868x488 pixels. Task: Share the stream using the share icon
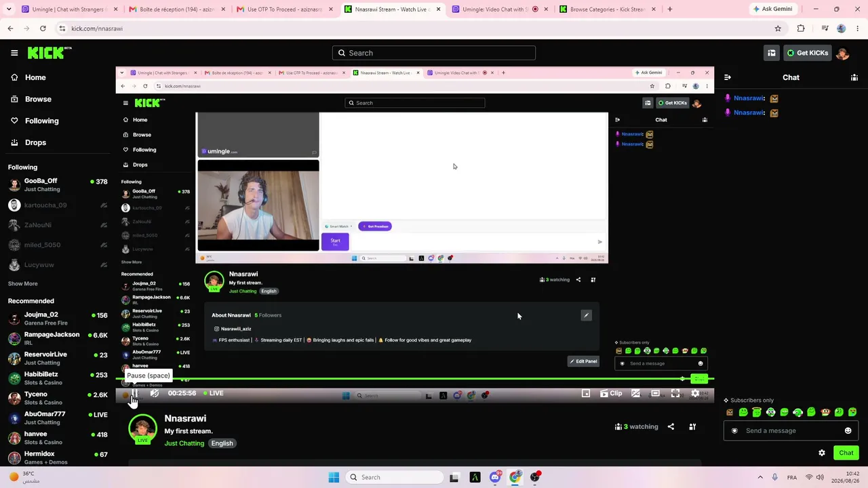[671, 426]
